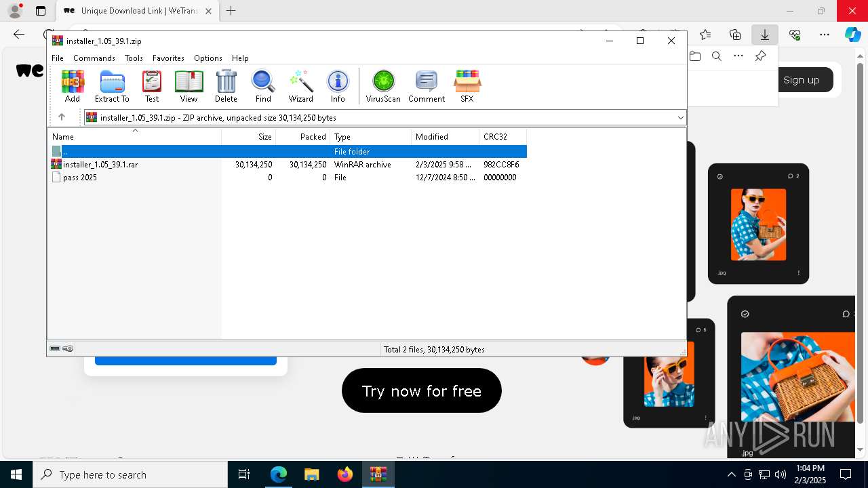Click the Find magnifier icon
868x488 pixels.
pyautogui.click(x=263, y=86)
